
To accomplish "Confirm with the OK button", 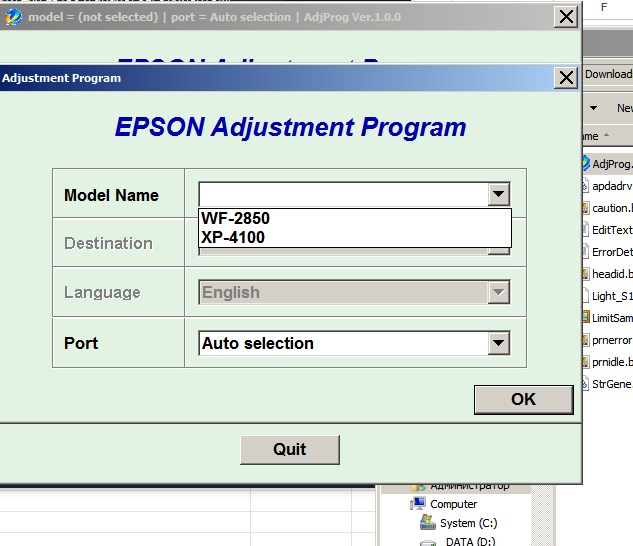I will [x=524, y=399].
